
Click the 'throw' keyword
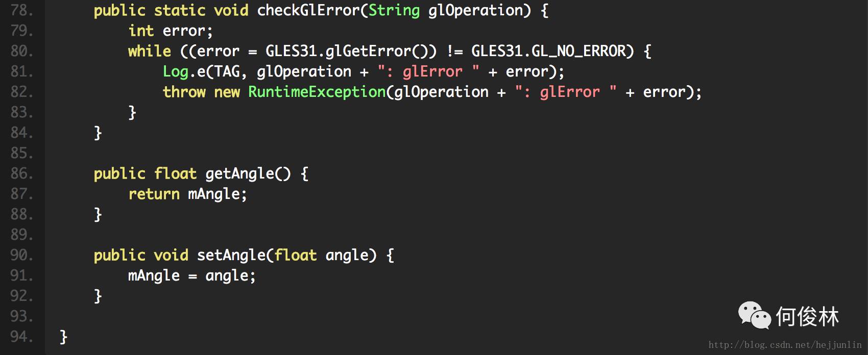pyautogui.click(x=184, y=92)
